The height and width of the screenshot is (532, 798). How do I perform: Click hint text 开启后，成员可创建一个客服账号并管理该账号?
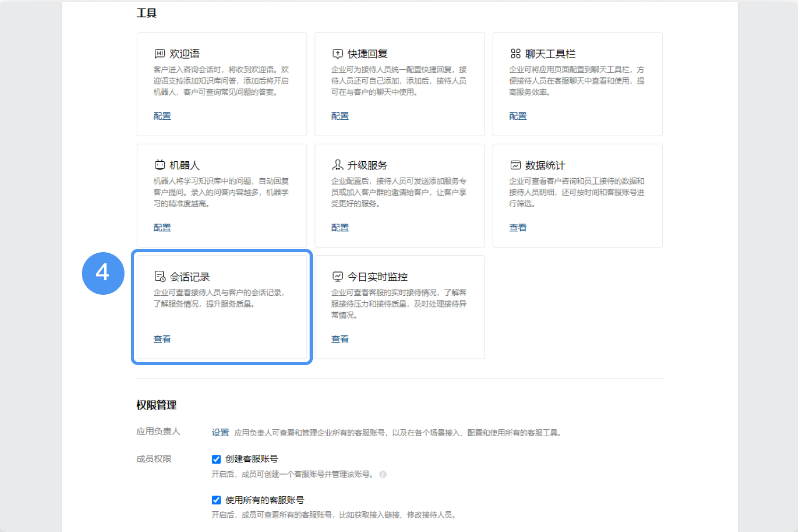[293, 474]
